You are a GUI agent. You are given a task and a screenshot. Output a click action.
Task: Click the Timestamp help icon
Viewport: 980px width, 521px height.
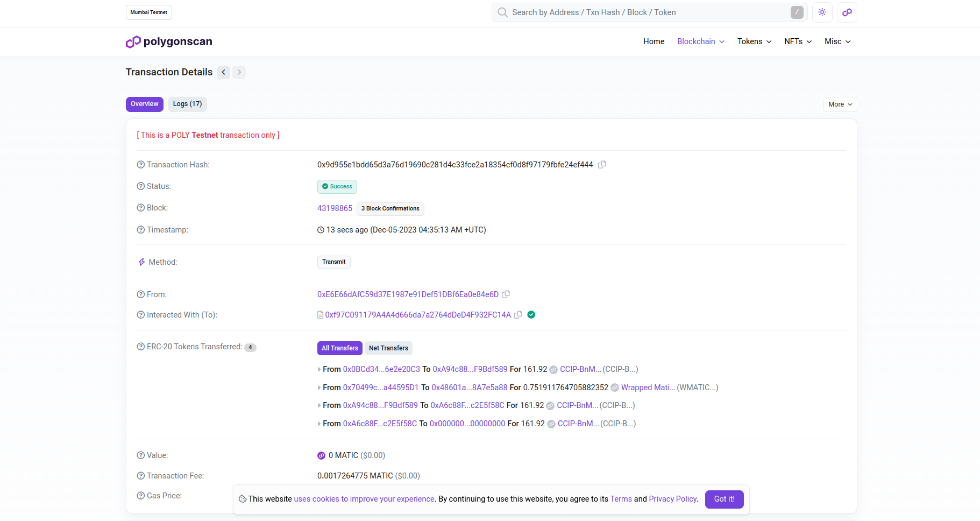[x=141, y=230]
